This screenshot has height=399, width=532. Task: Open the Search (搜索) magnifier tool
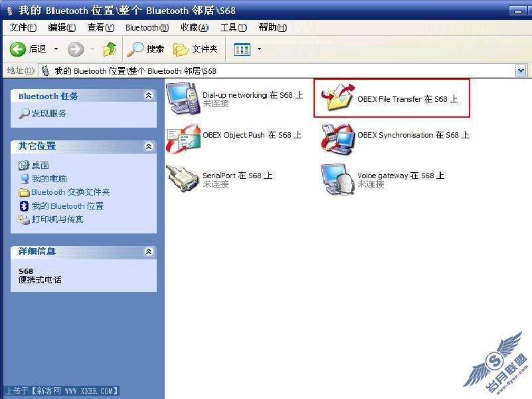click(135, 50)
